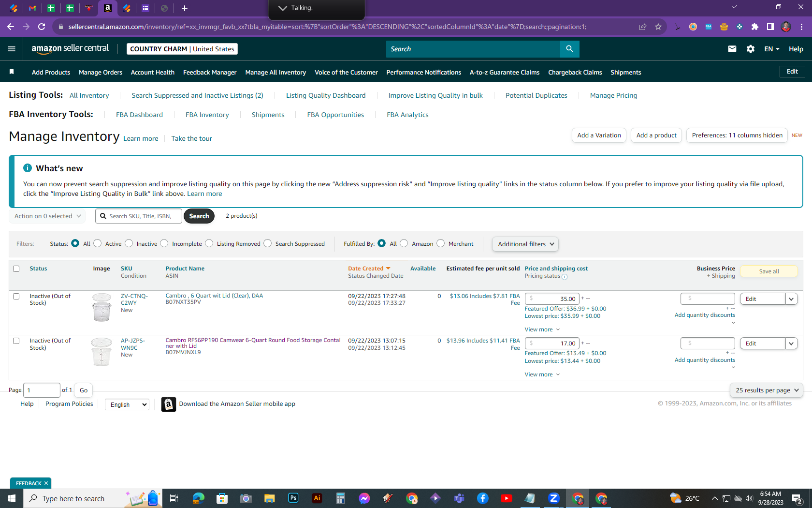Sort by the Date Created column
This screenshot has width=812, height=508.
point(369,269)
